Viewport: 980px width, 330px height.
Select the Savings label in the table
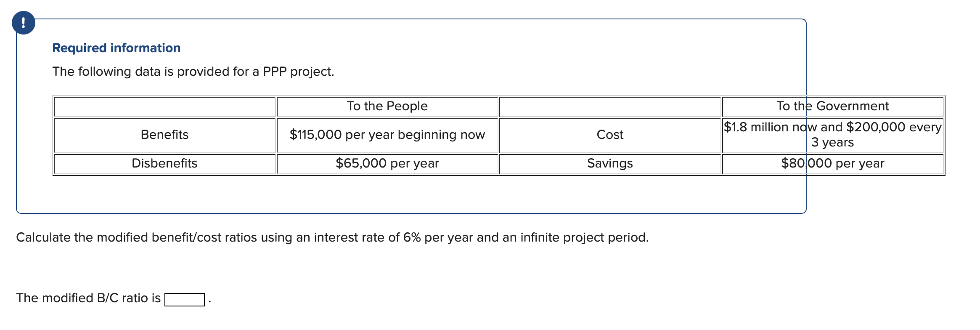coord(610,163)
